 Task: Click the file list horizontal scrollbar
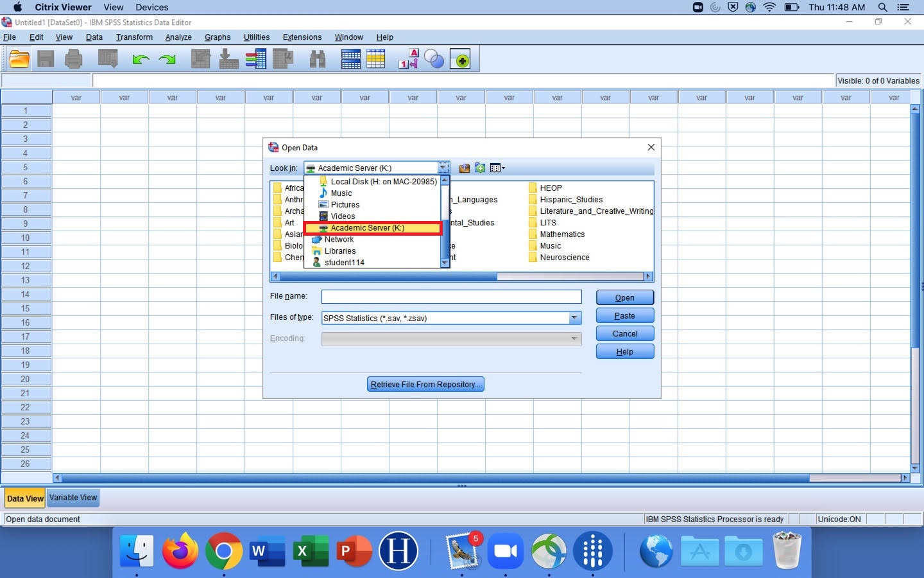point(461,277)
